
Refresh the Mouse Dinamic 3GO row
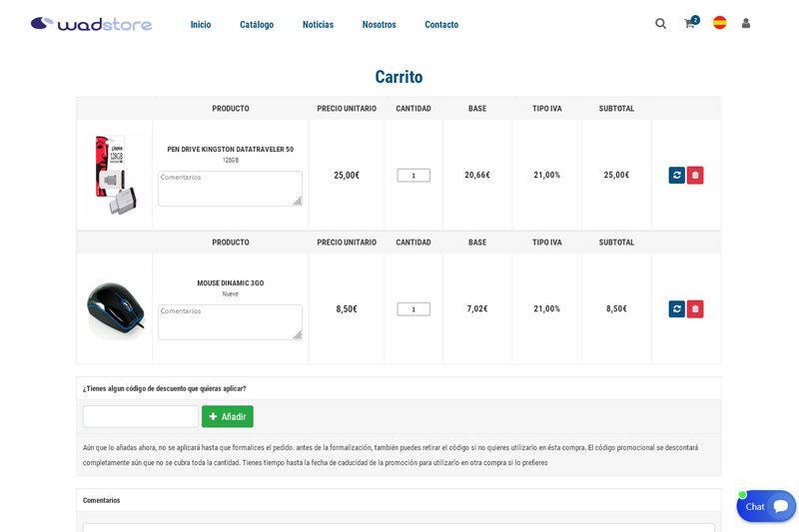tap(677, 309)
